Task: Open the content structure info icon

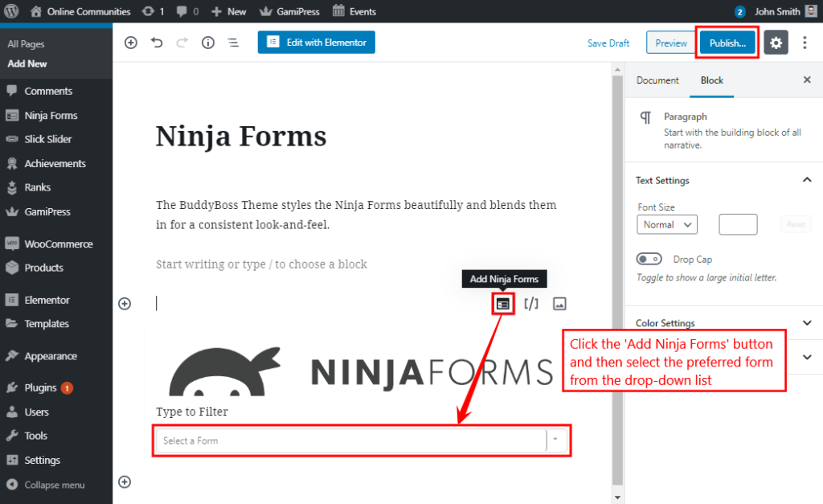Action: point(208,42)
